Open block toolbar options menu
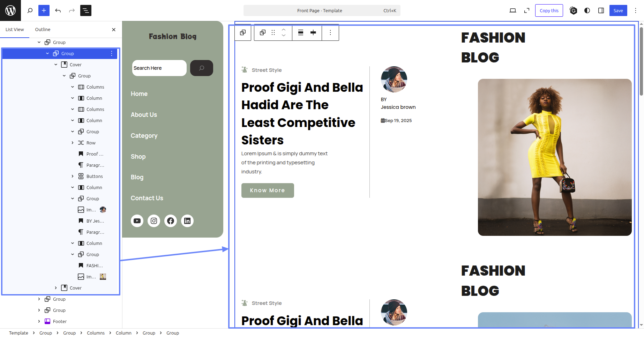 [330, 32]
